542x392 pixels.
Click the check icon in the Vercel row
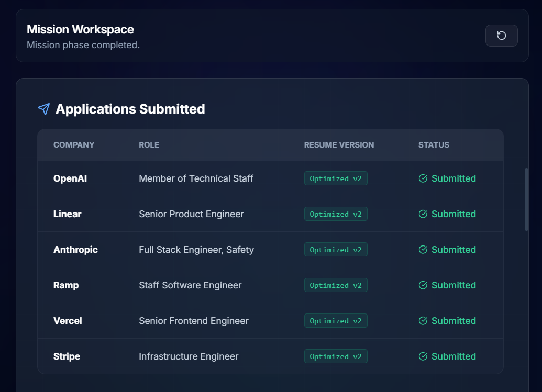tap(423, 321)
